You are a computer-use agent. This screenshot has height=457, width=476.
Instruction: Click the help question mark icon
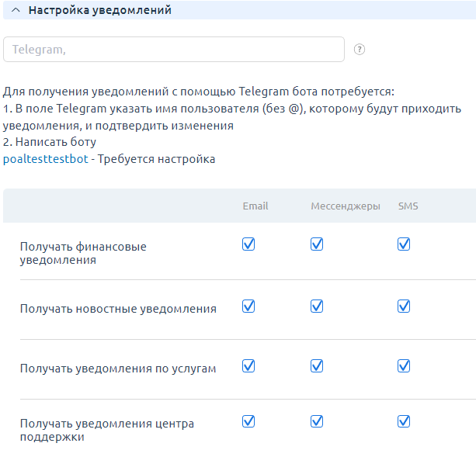(360, 50)
